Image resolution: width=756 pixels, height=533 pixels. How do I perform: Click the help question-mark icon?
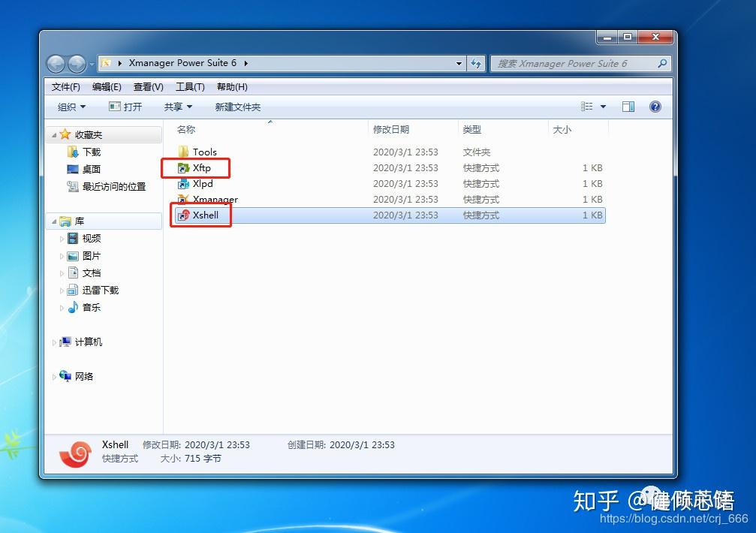click(x=655, y=106)
